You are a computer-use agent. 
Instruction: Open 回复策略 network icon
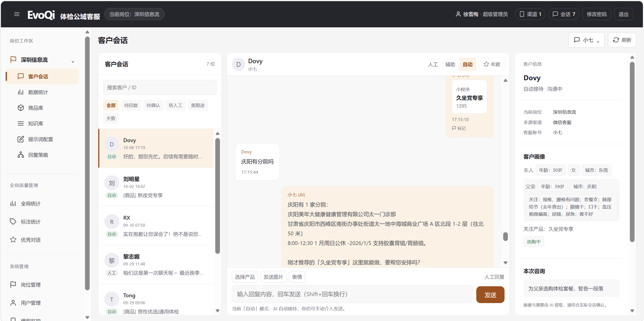click(x=20, y=155)
